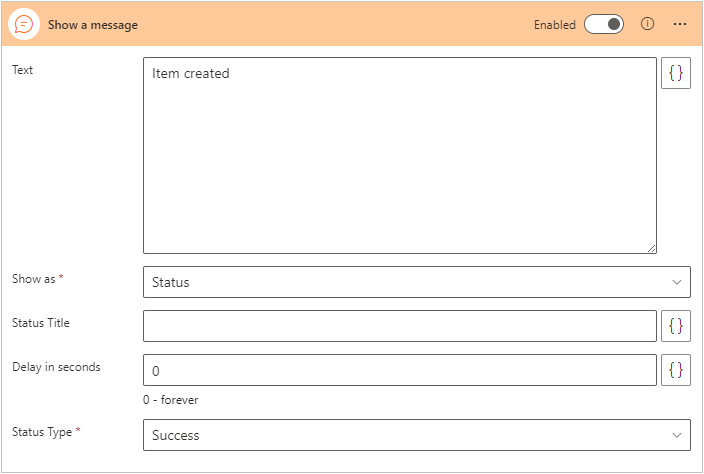Click the text area resize handle corner
Viewport: 704px width, 474px height.
coord(651,247)
